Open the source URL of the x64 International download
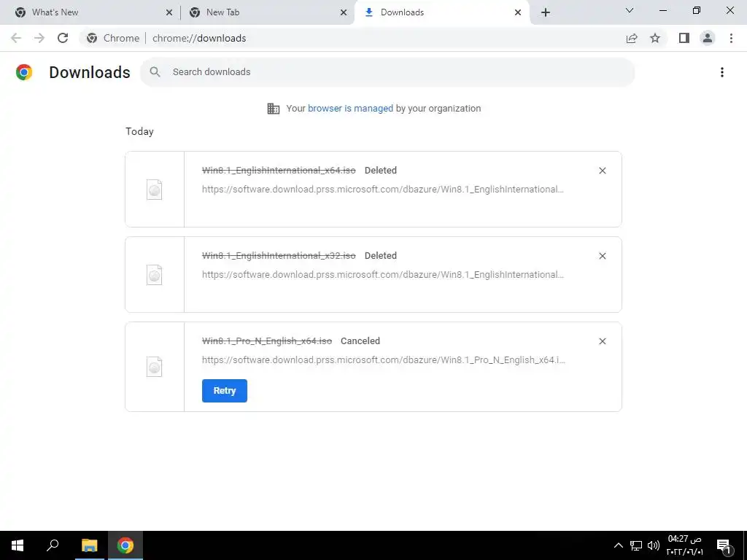The height and width of the screenshot is (560, 747). 382,190
